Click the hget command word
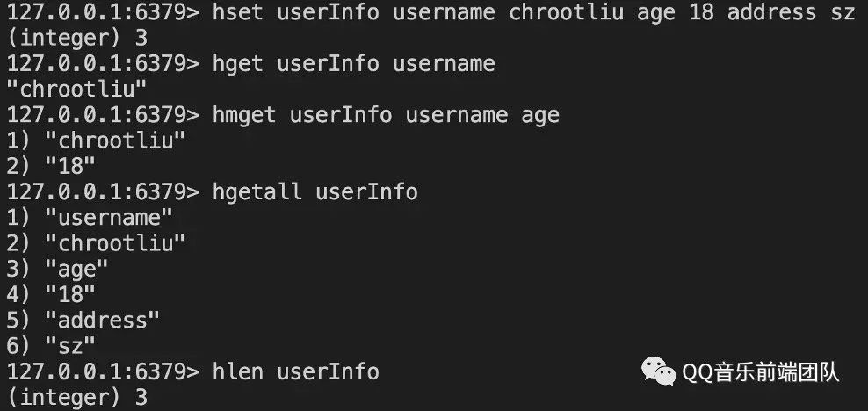Viewport: 868px width, 411px height. click(238, 63)
